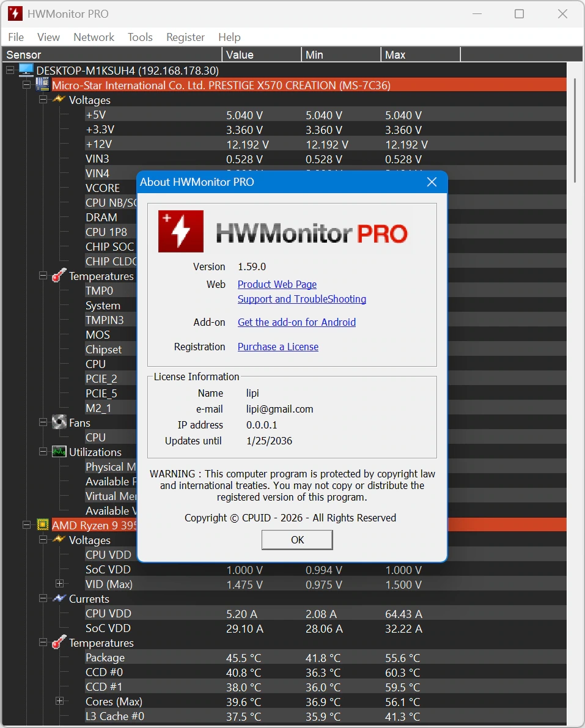Click the Ryzen Voltages lightning icon
The height and width of the screenshot is (728, 585).
[59, 540]
